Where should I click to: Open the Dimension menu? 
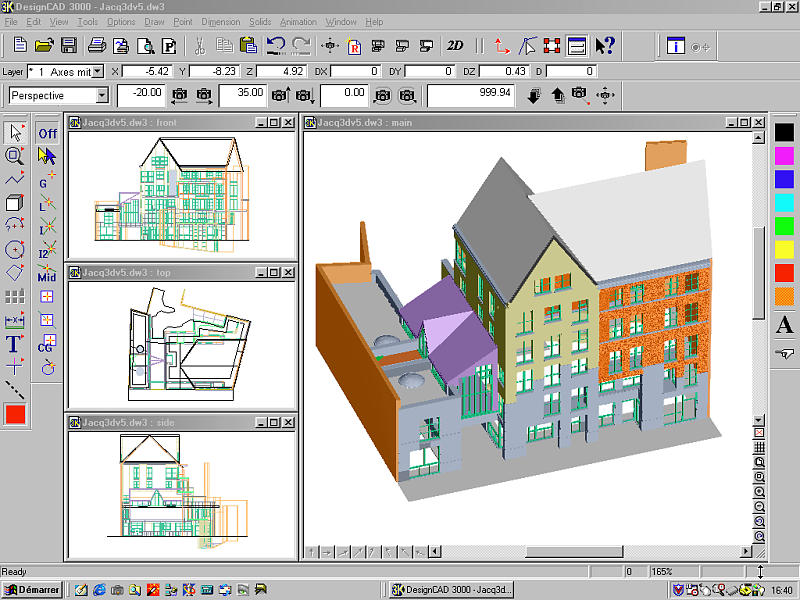[220, 21]
